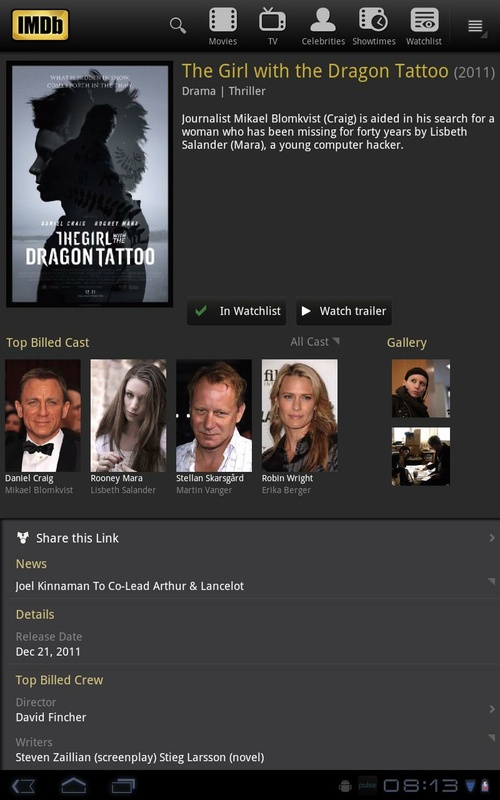Expand Share this Link row
Image resolution: width=500 pixels, height=800 pixels.
coord(255,538)
